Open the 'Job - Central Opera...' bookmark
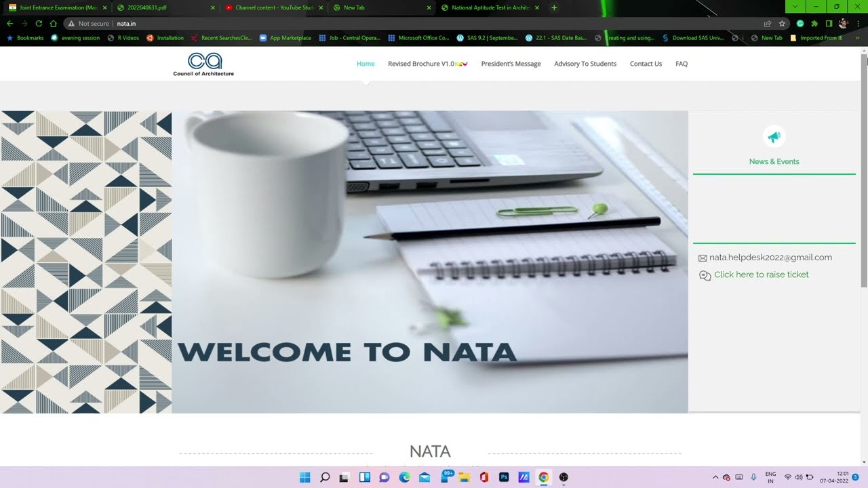Screen dimensions: 868x488 point(349,38)
